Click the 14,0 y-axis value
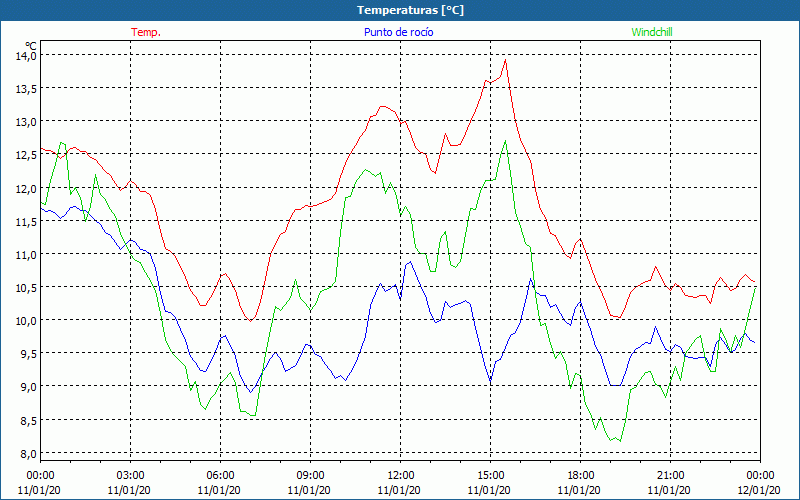 click(x=26, y=56)
